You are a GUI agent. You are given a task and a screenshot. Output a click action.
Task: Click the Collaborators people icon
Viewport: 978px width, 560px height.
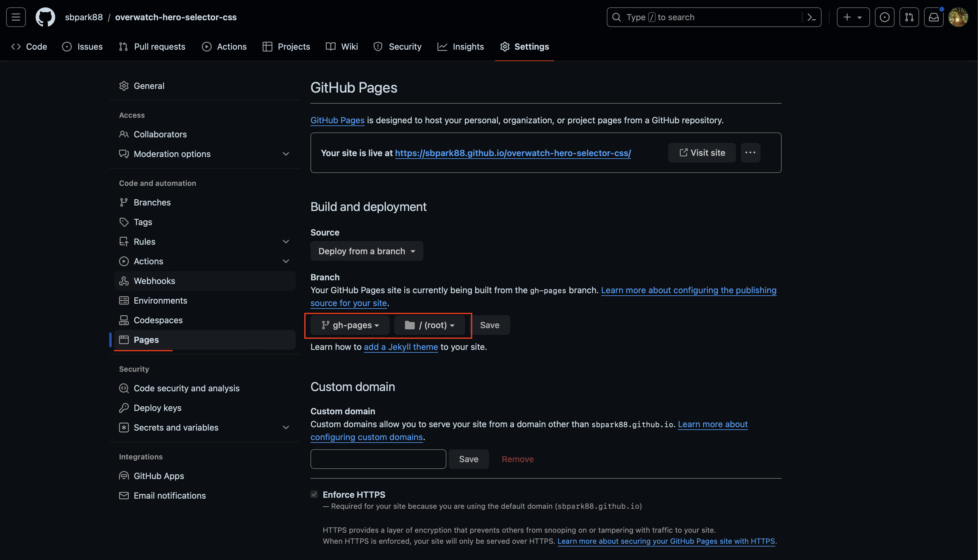click(124, 134)
